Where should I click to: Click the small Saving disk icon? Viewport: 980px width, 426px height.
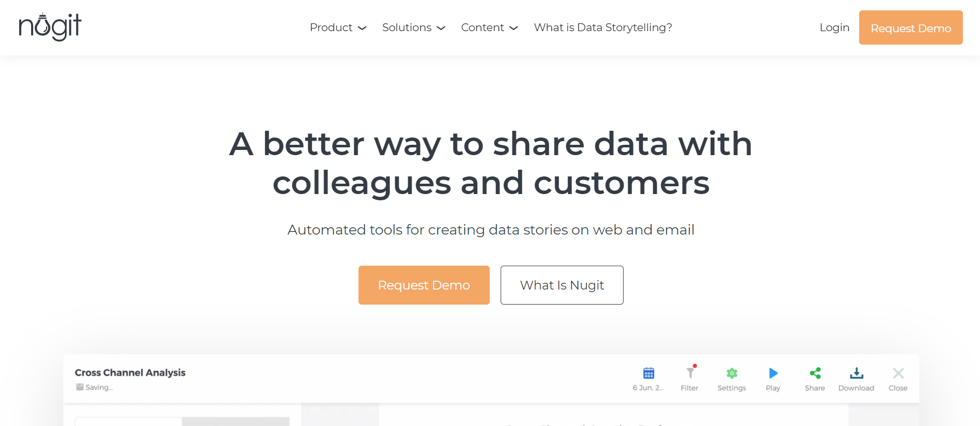click(80, 387)
